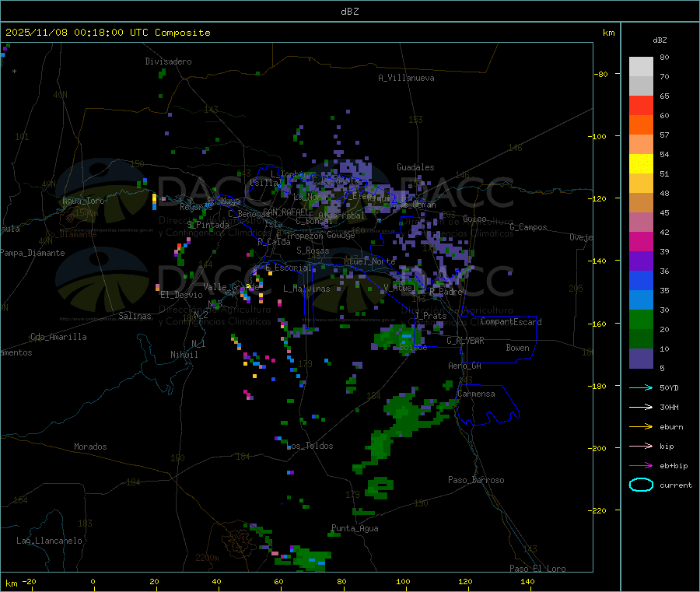
Task: Click the 'Paso_Barroso' map label
Action: [x=476, y=480]
